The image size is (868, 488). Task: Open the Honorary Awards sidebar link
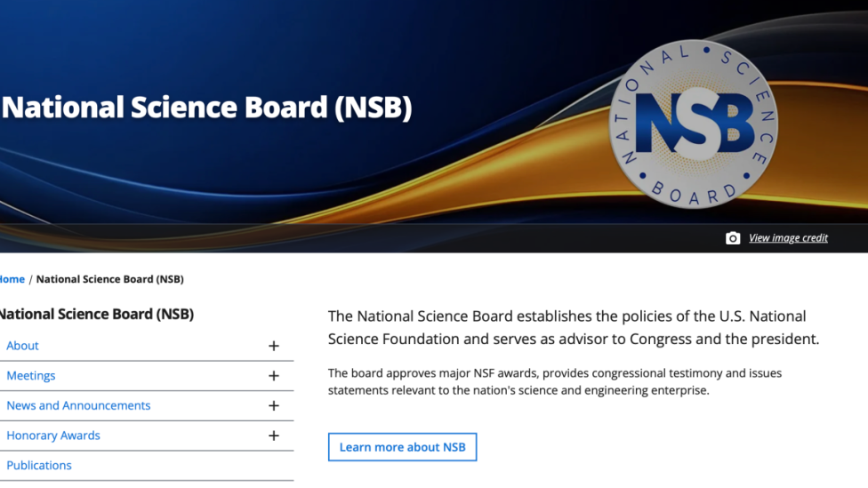pos(53,435)
